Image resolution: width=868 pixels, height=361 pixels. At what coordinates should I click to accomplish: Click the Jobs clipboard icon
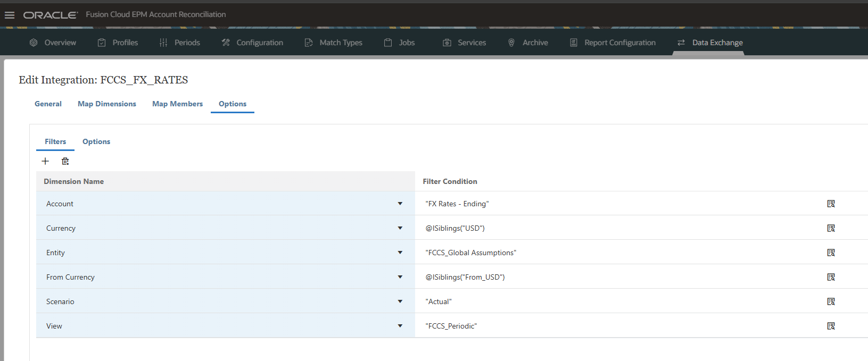[388, 43]
